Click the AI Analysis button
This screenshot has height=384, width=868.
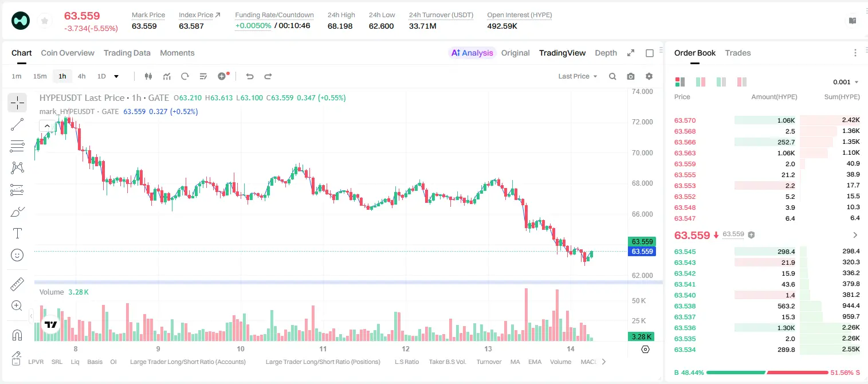[x=472, y=53]
